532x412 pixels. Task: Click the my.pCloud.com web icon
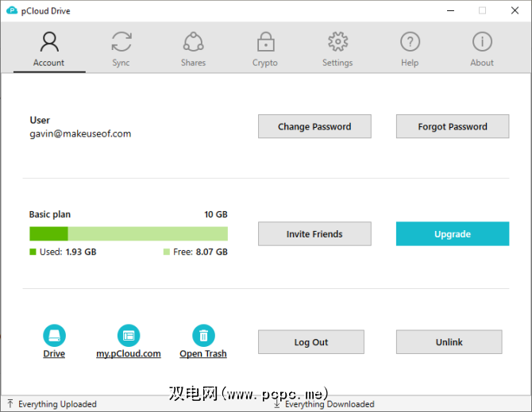point(129,336)
